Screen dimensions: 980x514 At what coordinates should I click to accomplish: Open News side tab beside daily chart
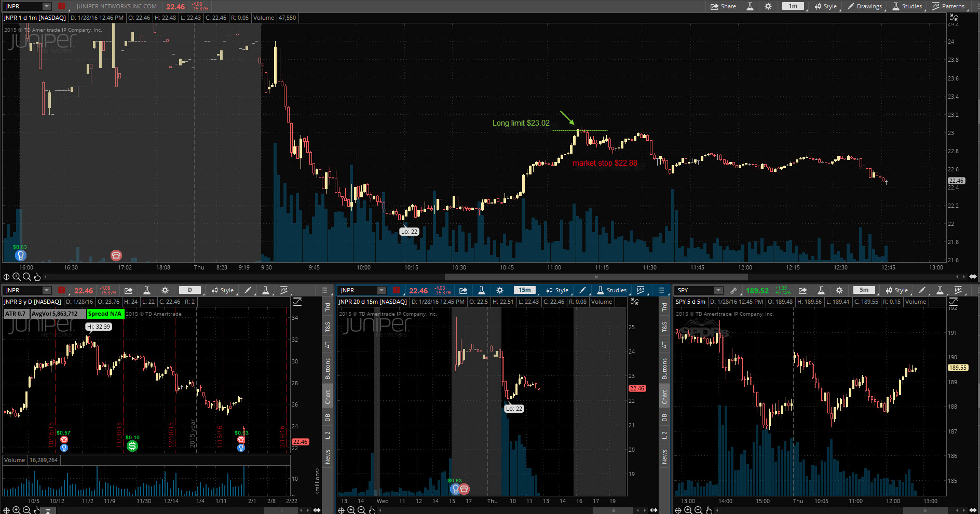[328, 457]
